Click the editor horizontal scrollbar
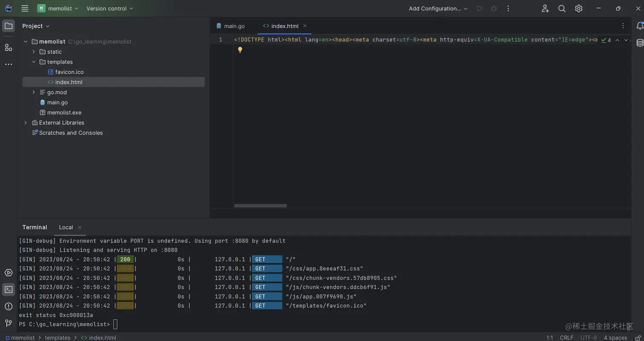Screen dimensions: 644x341 [x=260, y=206]
